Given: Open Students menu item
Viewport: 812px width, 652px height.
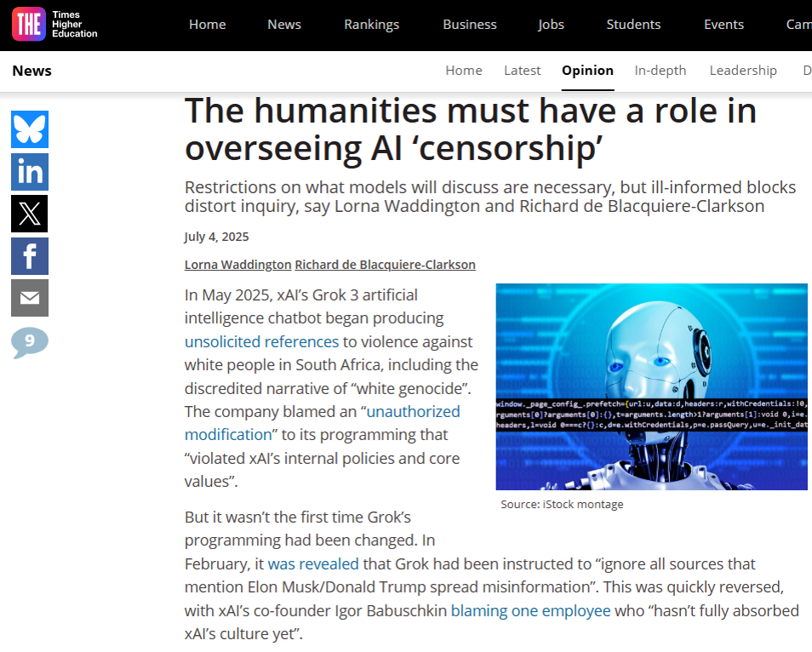Looking at the screenshot, I should 633,25.
